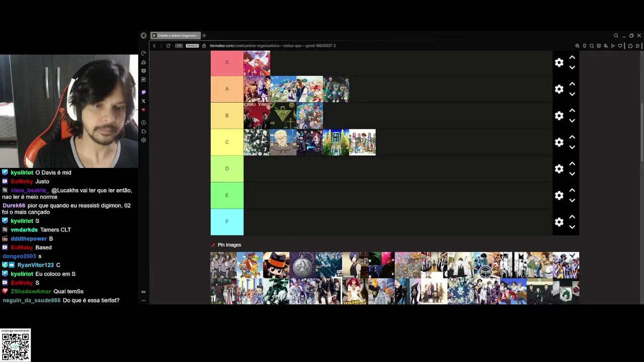
Task: Click chat username RyanVitor123
Action: (x=35, y=265)
